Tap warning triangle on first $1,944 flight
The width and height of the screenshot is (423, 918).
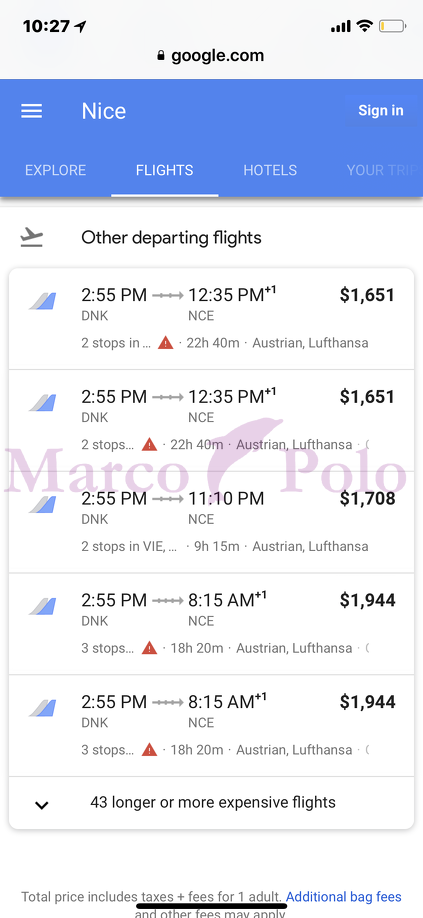point(150,648)
